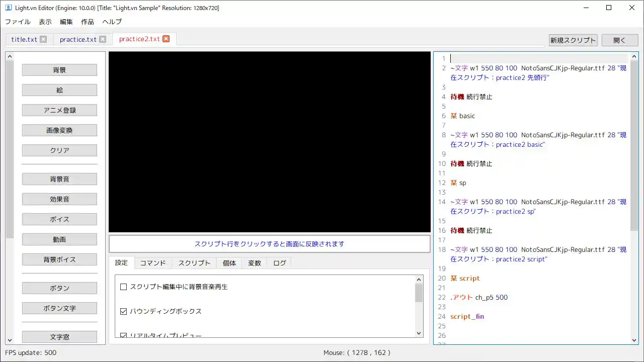
Task: Open the コマンド tab
Action: pyautogui.click(x=153, y=263)
